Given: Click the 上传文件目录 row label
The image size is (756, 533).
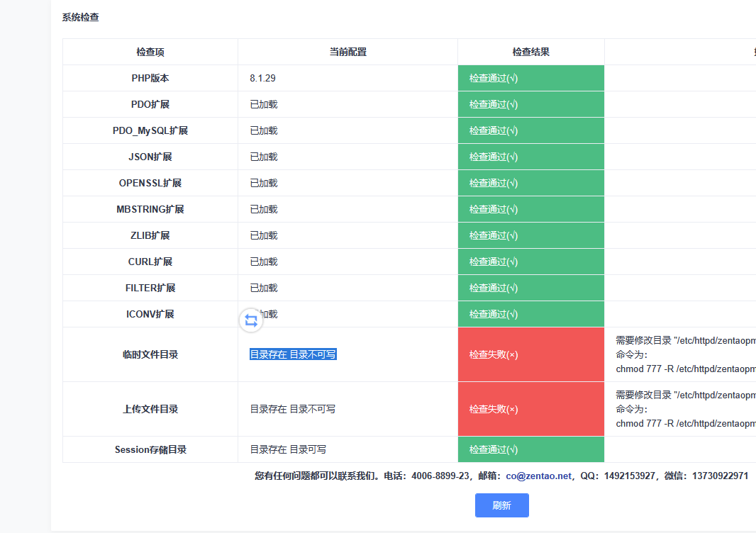Looking at the screenshot, I should pos(150,409).
